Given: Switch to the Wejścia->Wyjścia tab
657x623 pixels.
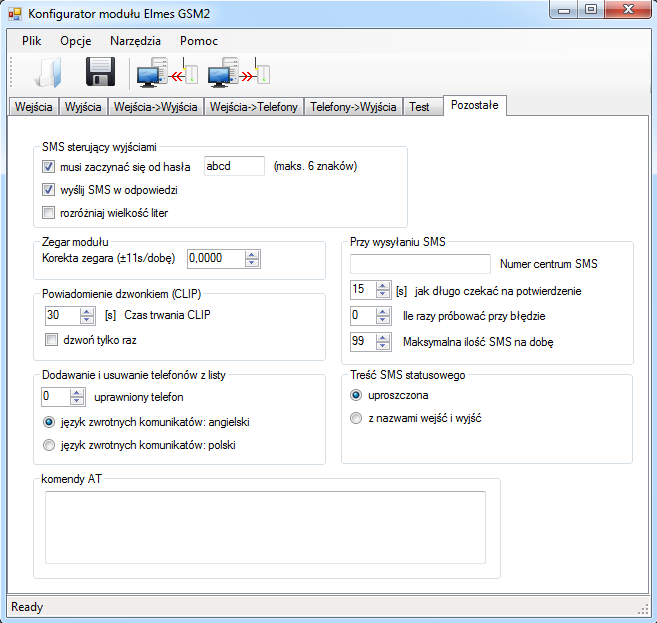Looking at the screenshot, I should [x=155, y=107].
